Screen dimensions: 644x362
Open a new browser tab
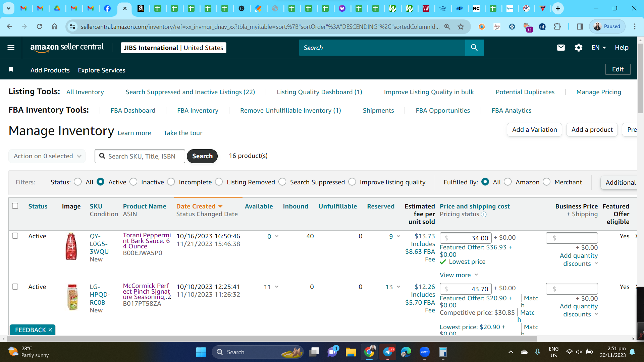click(558, 8)
